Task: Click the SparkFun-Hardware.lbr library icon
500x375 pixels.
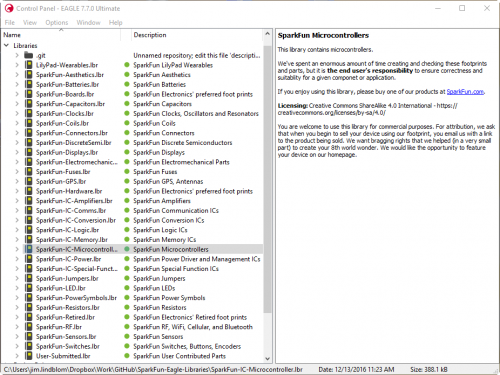Action: click(29, 191)
